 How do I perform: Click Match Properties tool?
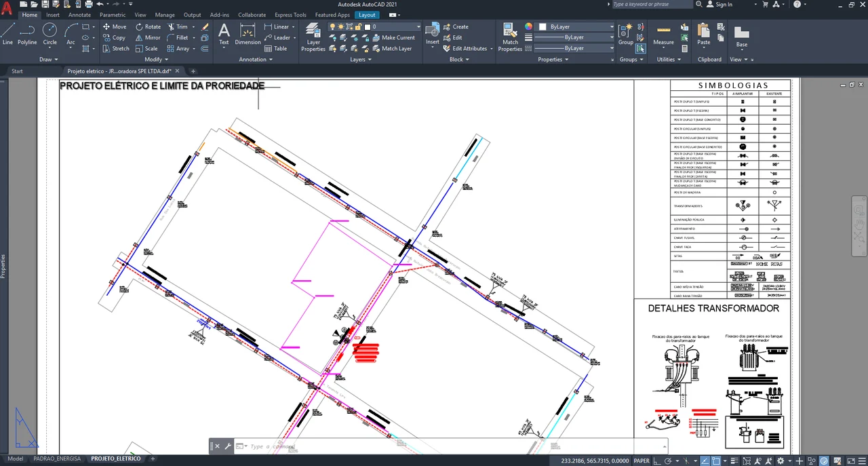510,37
